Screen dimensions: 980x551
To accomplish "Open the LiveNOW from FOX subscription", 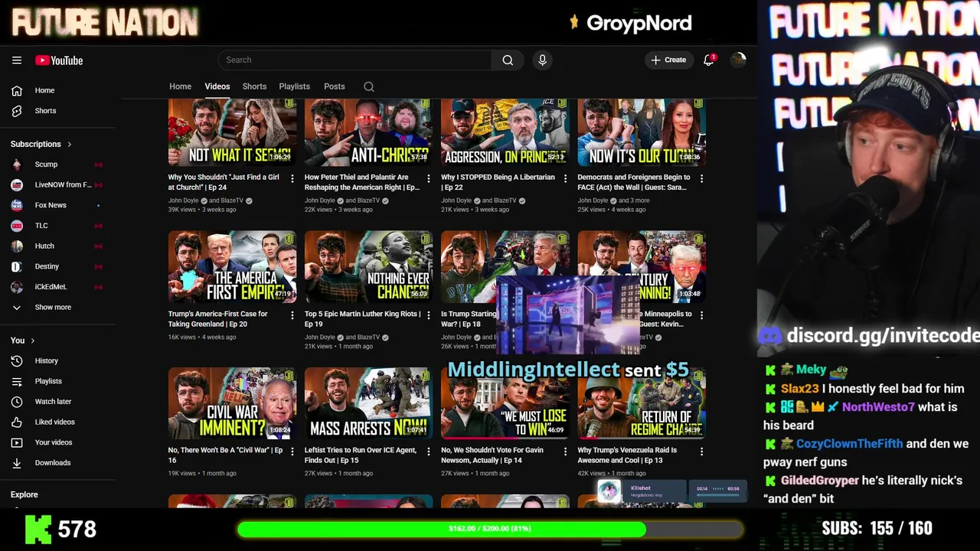I will tap(57, 184).
